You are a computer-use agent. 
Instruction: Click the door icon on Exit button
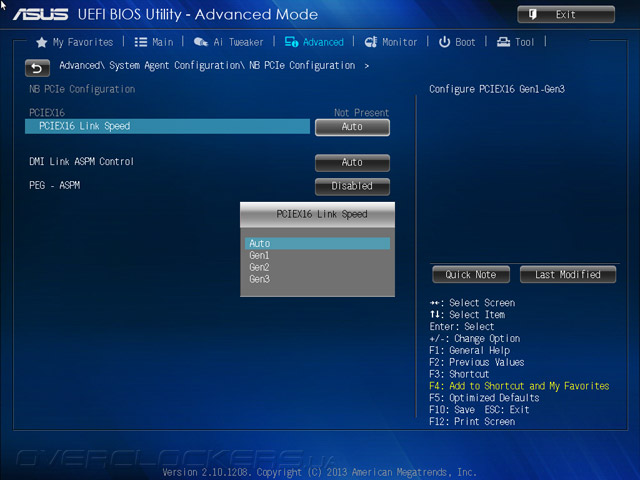point(533,15)
